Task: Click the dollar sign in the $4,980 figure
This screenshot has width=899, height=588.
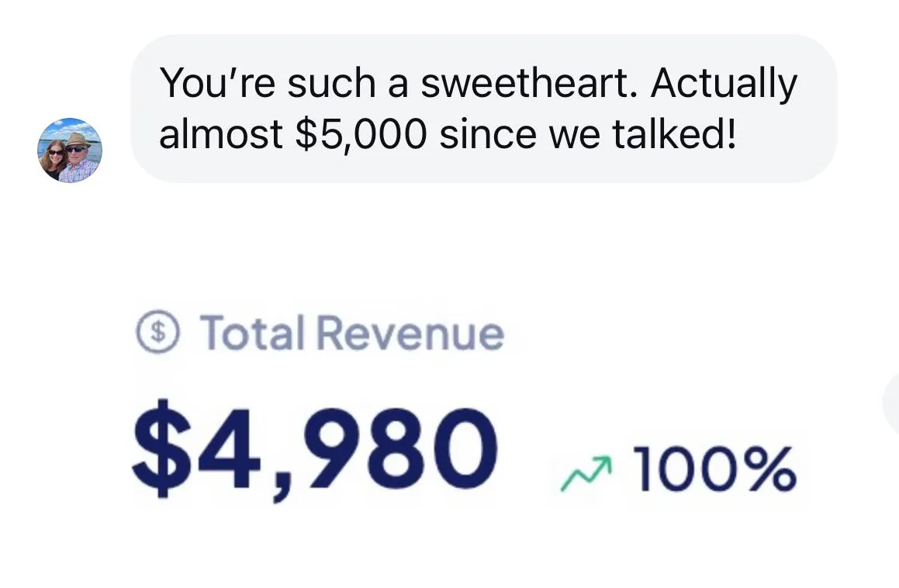Action: tap(161, 448)
